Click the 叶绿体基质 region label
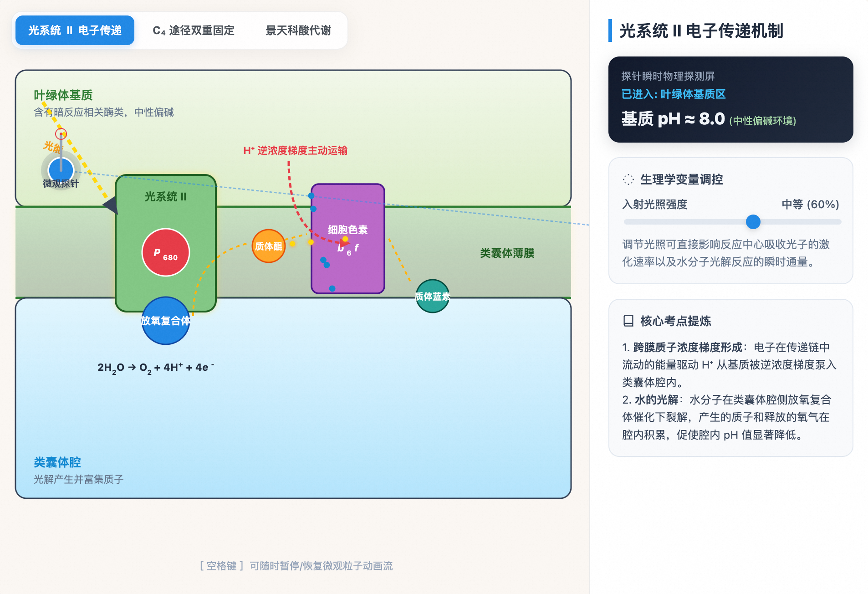Image resolution: width=868 pixels, height=594 pixels. click(63, 95)
